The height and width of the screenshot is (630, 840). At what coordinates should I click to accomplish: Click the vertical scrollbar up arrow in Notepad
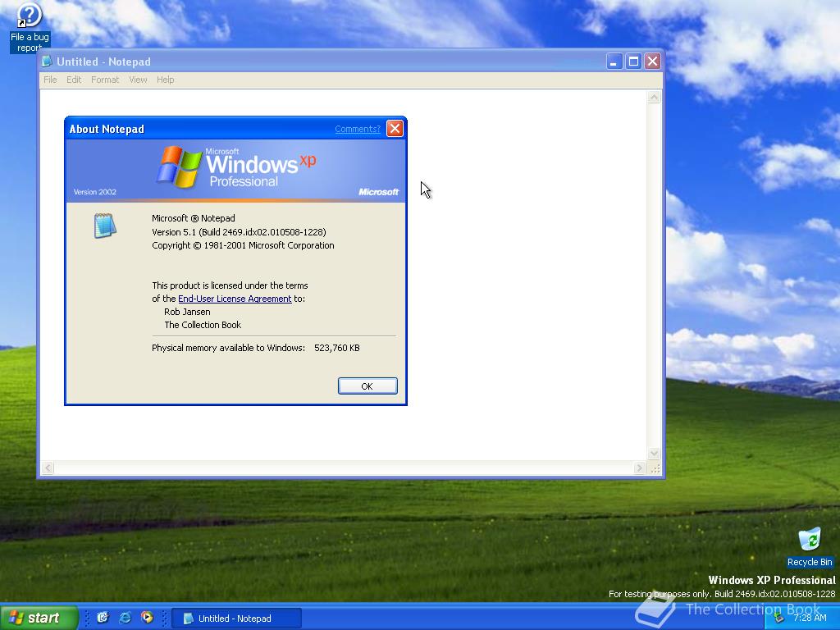[654, 98]
